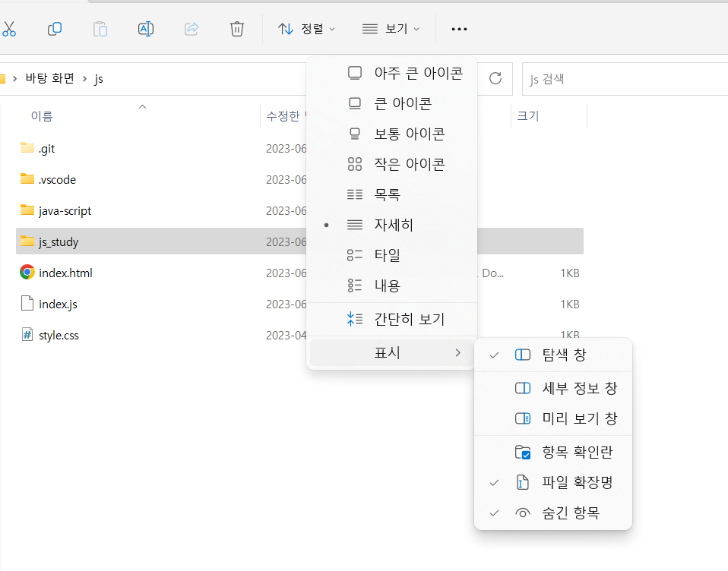This screenshot has height=571, width=728.
Task: Toggle 숨긴 항목 hidden items
Action: point(553,513)
